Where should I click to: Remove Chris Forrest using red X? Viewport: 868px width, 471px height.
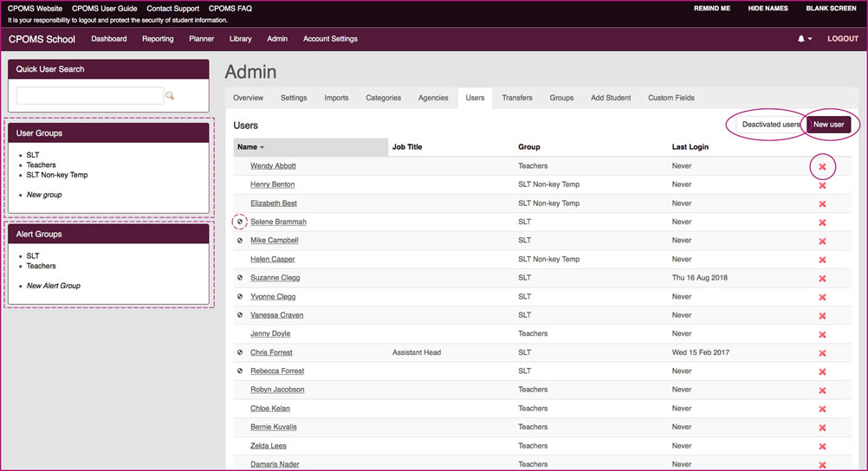point(822,353)
